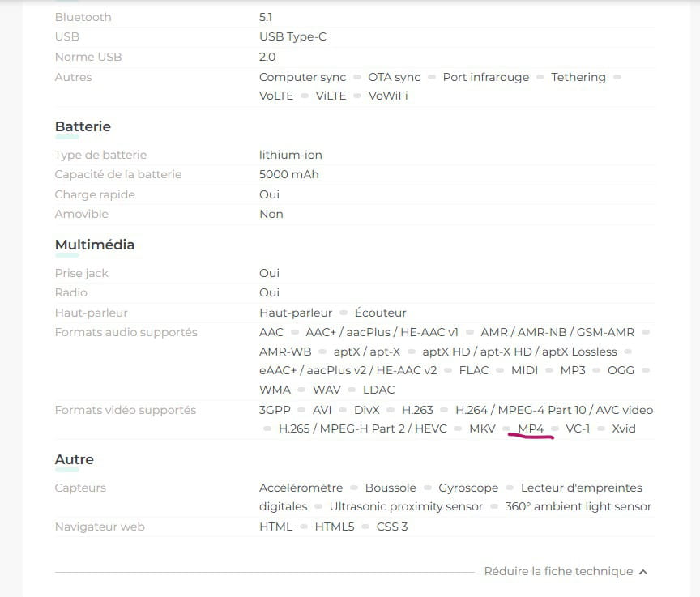
Task: Select the 'Capacité de la batterie' label
Action: (118, 174)
